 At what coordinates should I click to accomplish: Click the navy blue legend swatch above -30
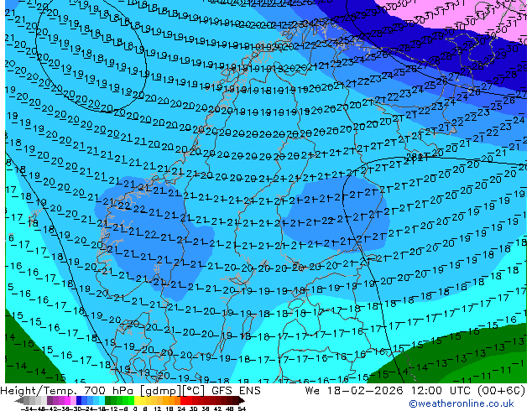pos(79,401)
